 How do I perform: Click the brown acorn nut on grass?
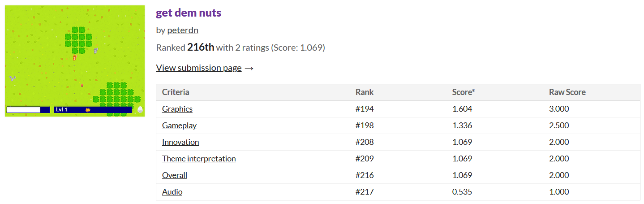82,85
